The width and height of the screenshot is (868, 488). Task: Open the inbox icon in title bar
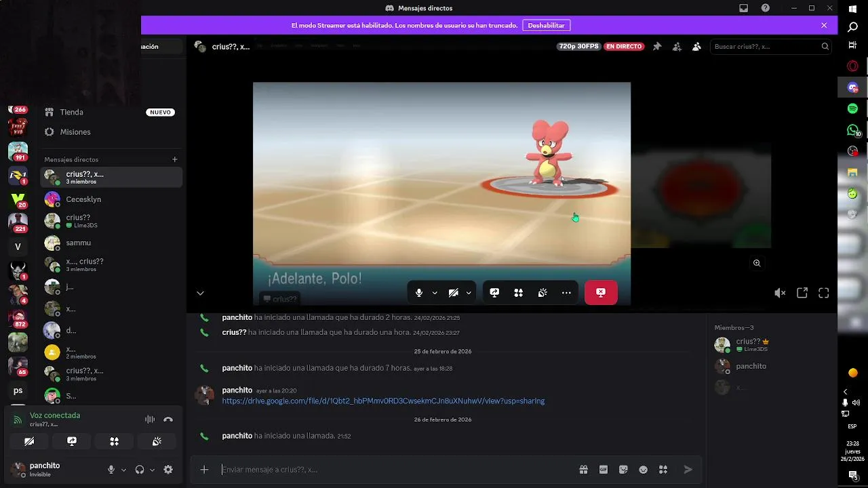point(744,8)
